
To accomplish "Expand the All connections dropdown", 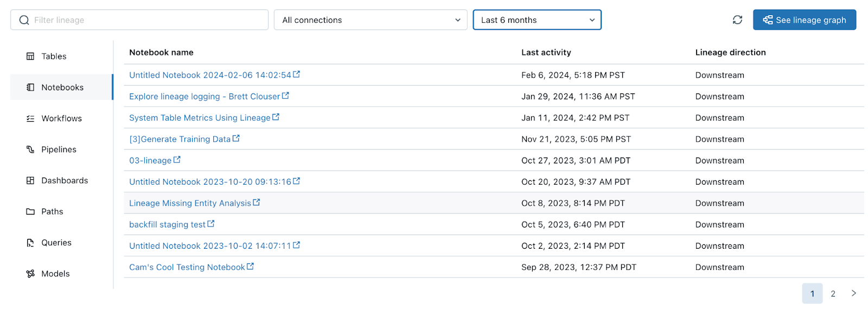I will pyautogui.click(x=371, y=20).
